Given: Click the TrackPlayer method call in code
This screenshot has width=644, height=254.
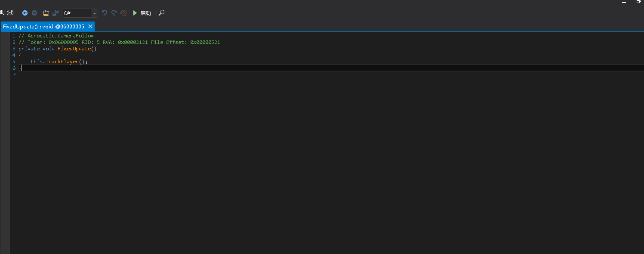Looking at the screenshot, I should pyautogui.click(x=63, y=61).
